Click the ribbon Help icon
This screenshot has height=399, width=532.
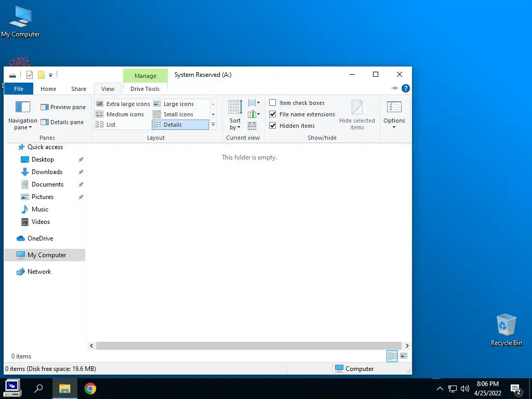click(x=405, y=88)
